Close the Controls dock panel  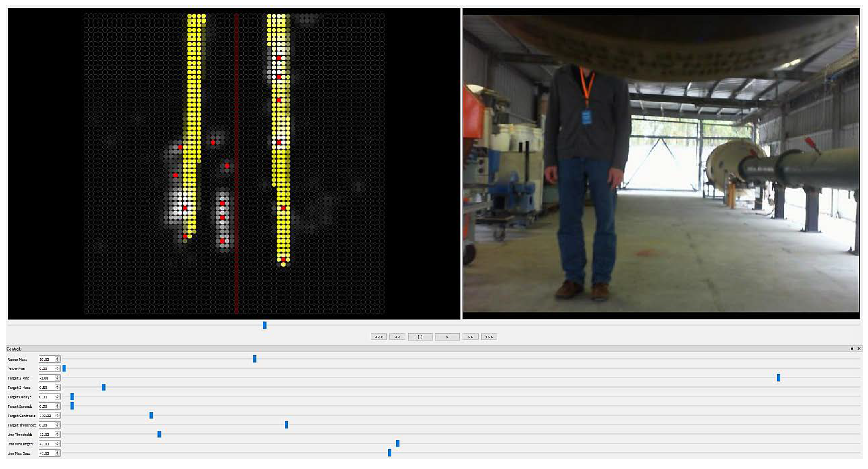click(859, 349)
